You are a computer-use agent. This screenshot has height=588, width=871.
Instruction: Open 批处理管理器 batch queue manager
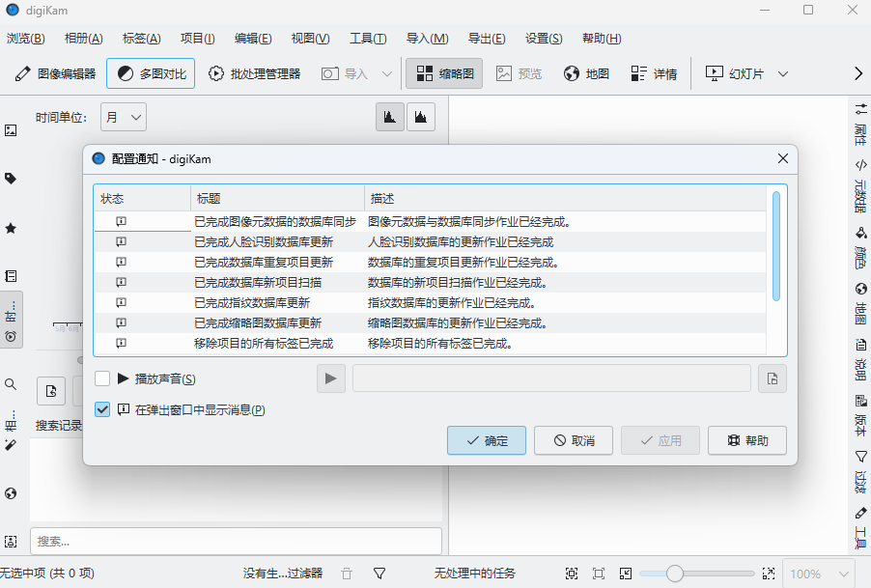coord(254,73)
